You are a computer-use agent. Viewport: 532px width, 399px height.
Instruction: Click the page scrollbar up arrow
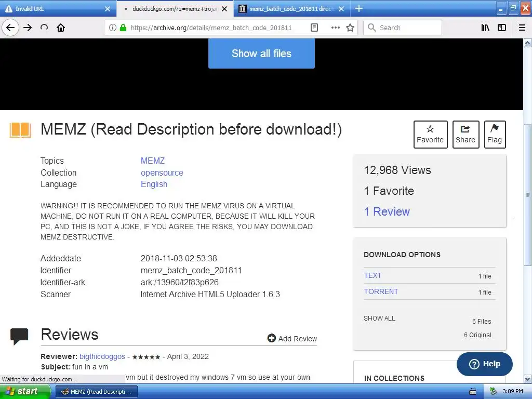527,43
